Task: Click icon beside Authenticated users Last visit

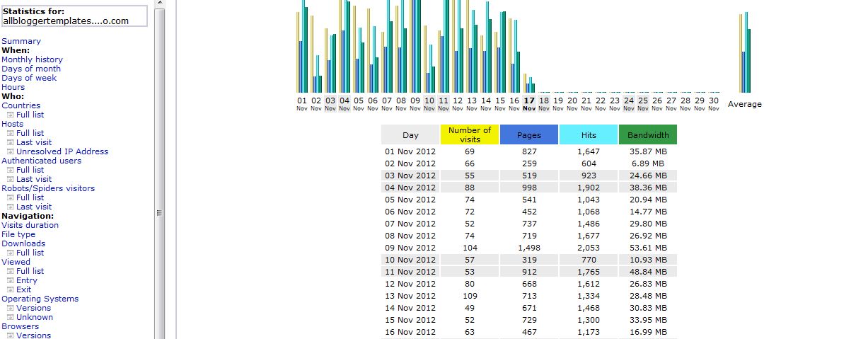Action: tap(11, 179)
